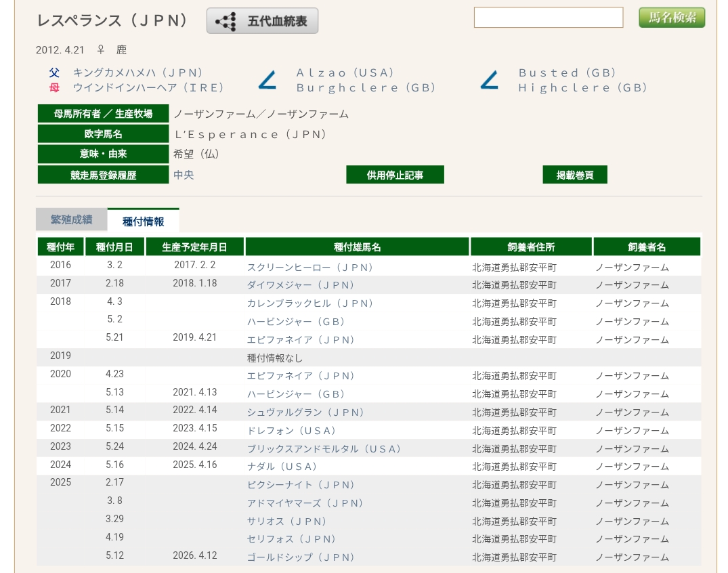Open the 中央 racing registration link
Viewport: 728px width, 573px height.
[184, 175]
